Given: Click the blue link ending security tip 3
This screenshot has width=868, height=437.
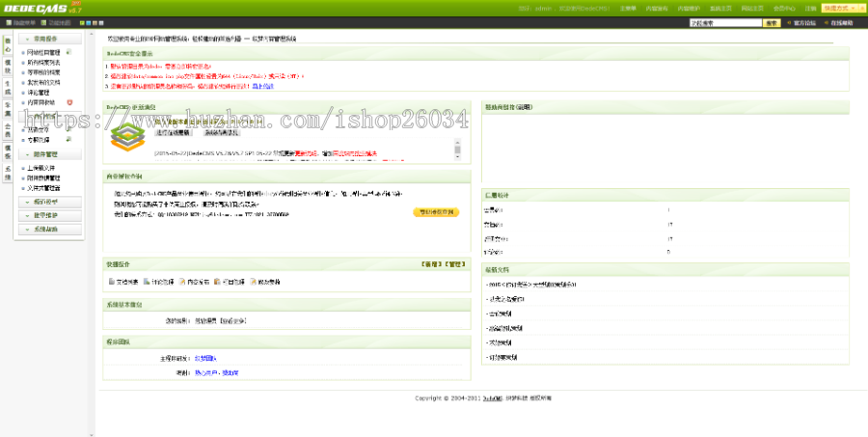Looking at the screenshot, I should coord(263,87).
